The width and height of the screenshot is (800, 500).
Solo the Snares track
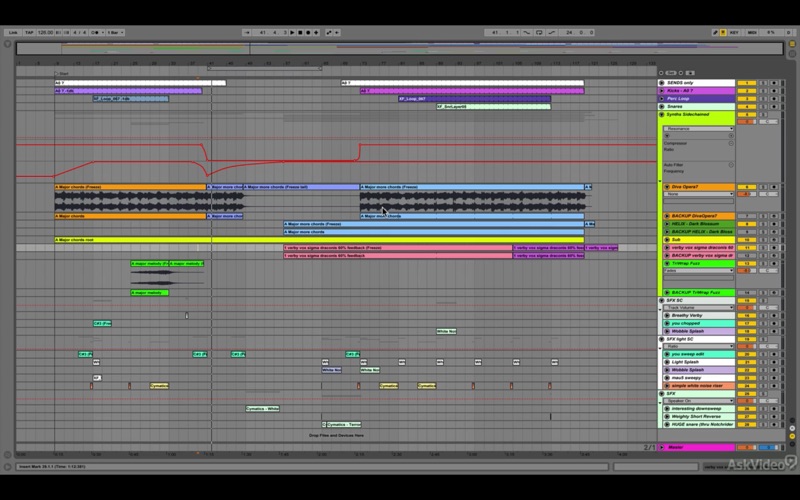point(763,107)
